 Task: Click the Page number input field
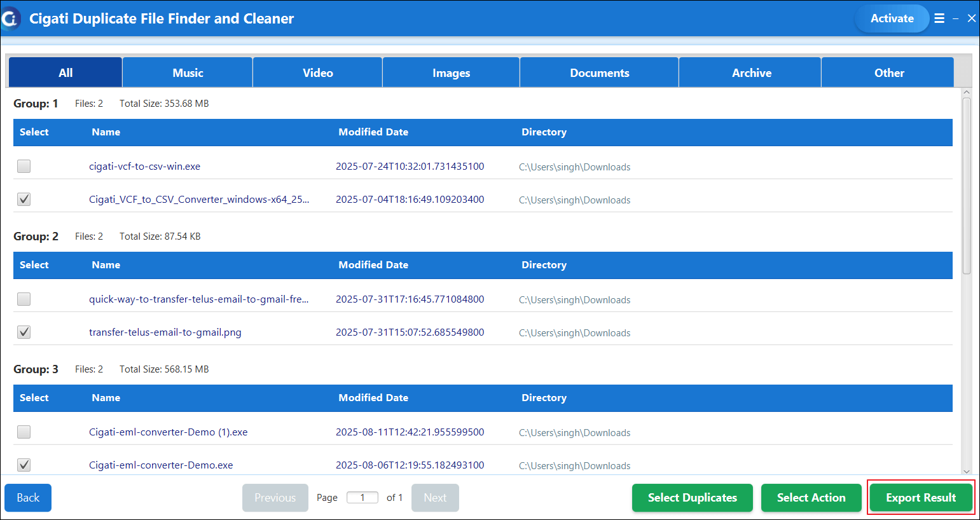pos(362,497)
